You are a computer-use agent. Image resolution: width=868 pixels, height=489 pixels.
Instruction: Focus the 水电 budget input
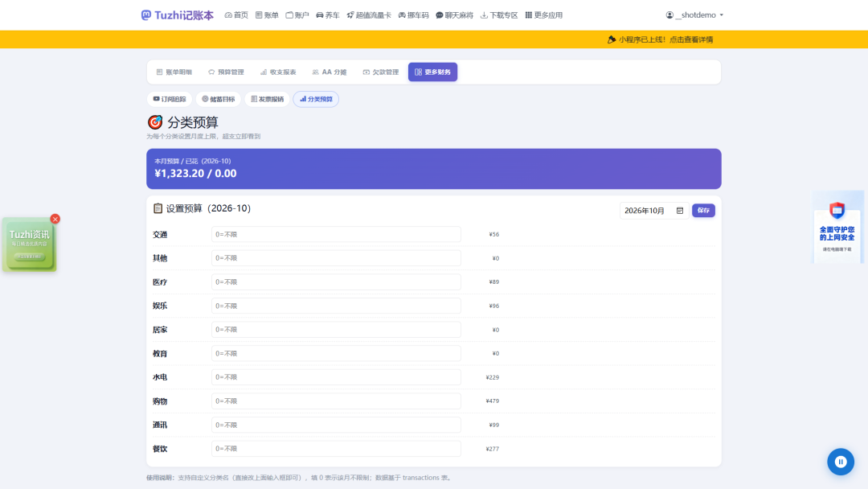(x=336, y=377)
